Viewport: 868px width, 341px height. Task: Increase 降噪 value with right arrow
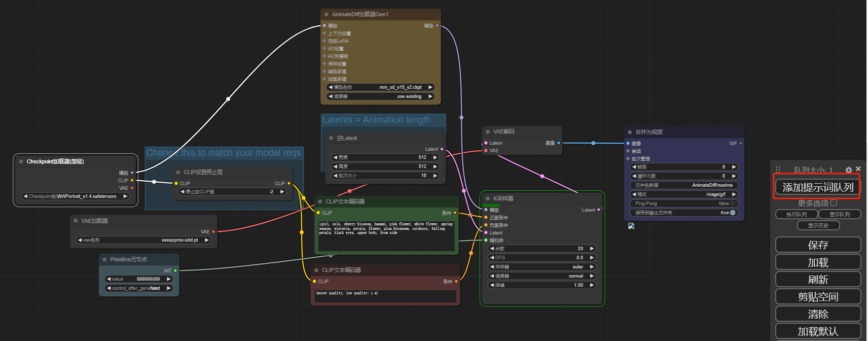point(592,285)
